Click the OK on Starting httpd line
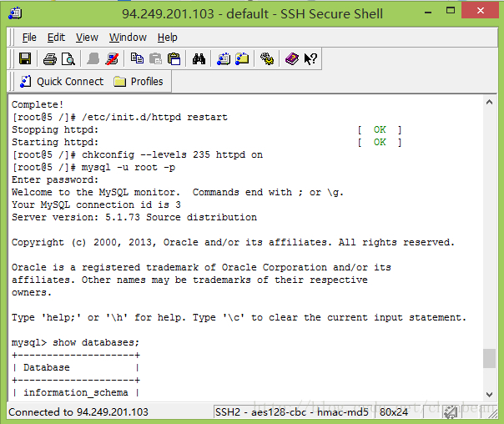 380,143
